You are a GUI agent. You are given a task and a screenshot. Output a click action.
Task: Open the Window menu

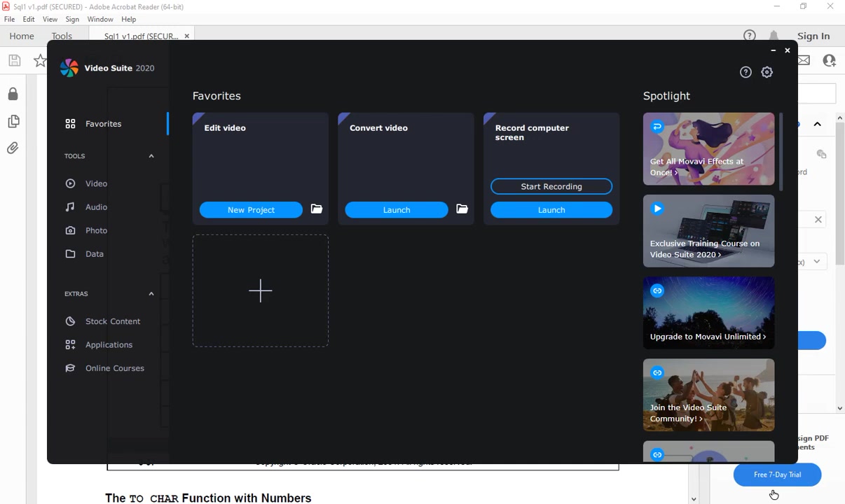coord(100,20)
